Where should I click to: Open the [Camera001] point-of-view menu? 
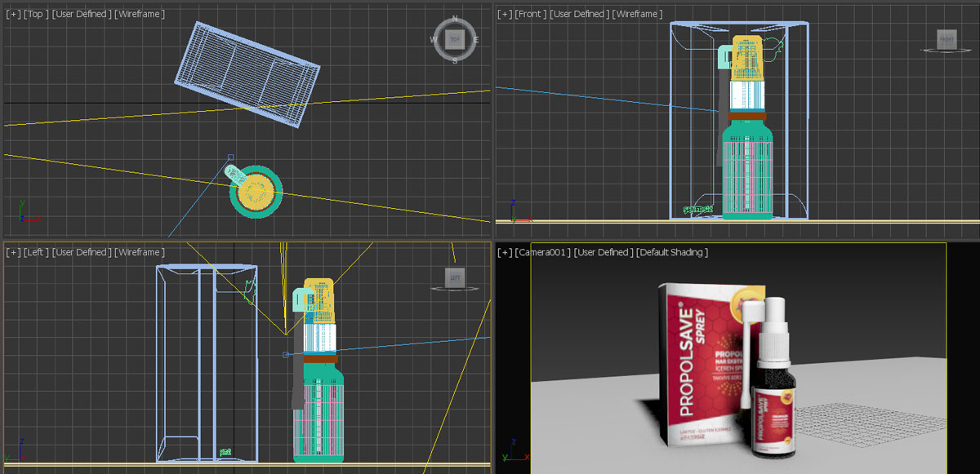click(543, 252)
